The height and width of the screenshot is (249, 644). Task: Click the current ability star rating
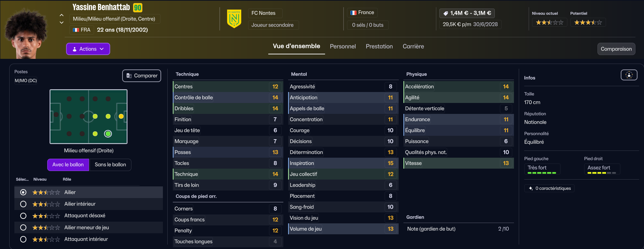click(x=549, y=23)
